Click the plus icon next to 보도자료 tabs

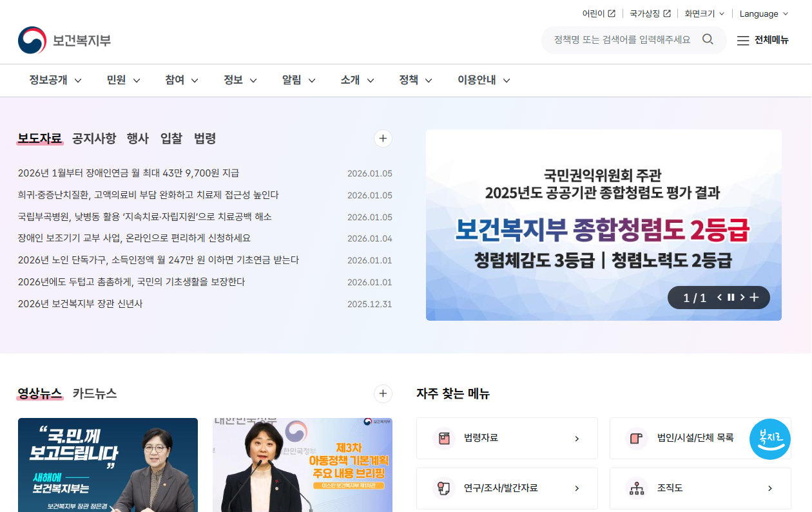[383, 138]
